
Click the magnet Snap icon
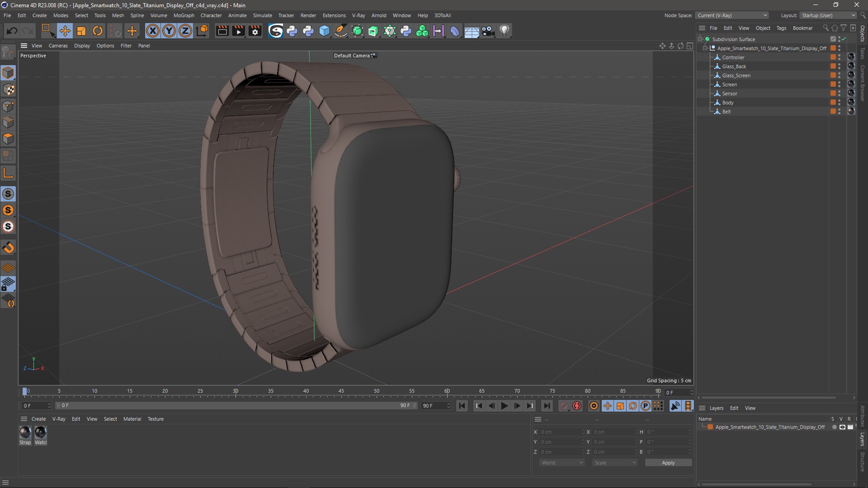pos(8,247)
